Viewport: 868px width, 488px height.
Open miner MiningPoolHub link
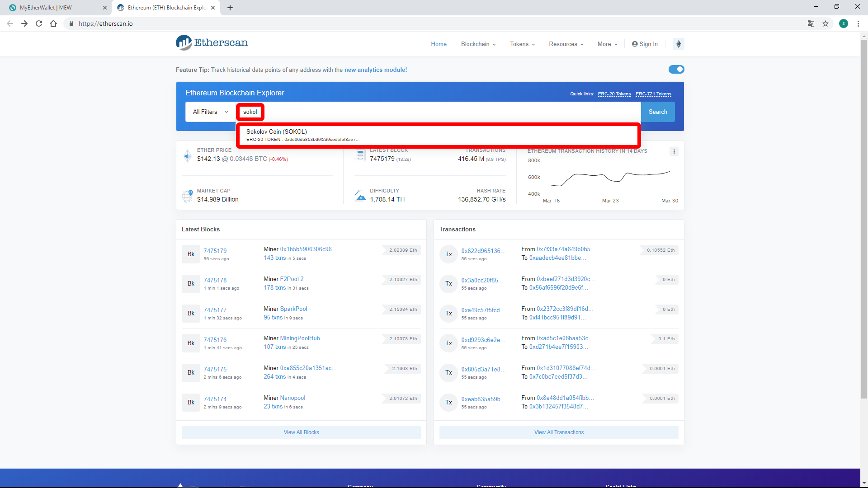pyautogui.click(x=300, y=338)
